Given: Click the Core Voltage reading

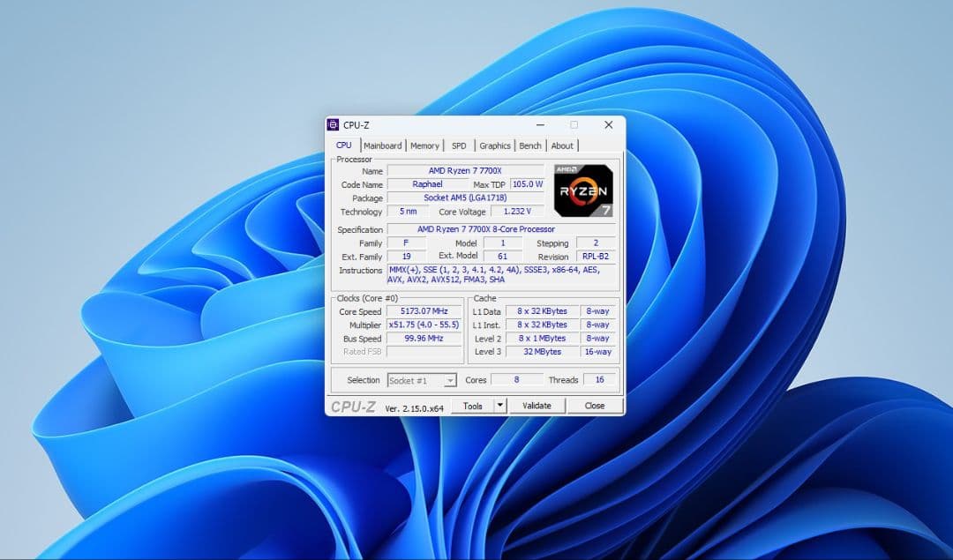Looking at the screenshot, I should pos(516,212).
